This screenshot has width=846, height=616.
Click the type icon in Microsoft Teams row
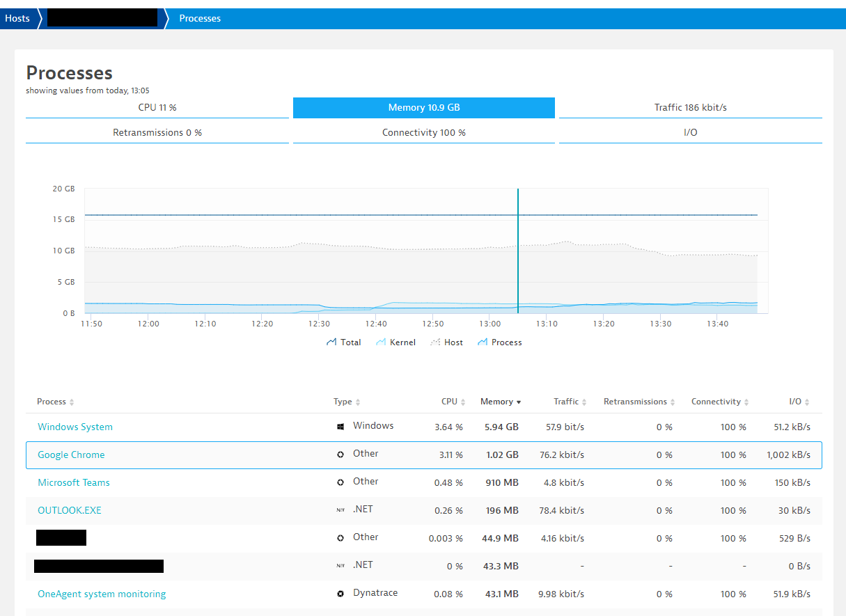point(340,482)
